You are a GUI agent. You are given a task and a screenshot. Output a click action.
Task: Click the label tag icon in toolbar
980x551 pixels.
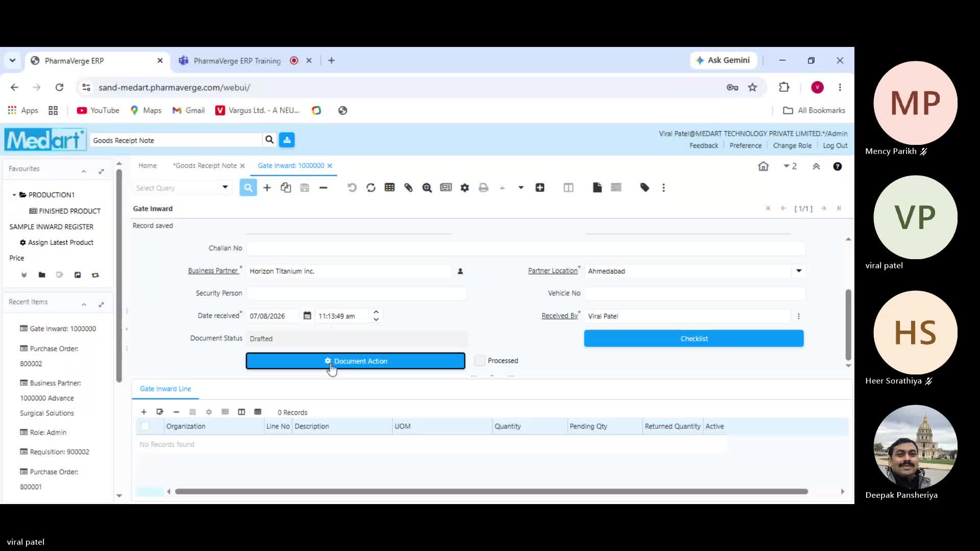pyautogui.click(x=645, y=188)
